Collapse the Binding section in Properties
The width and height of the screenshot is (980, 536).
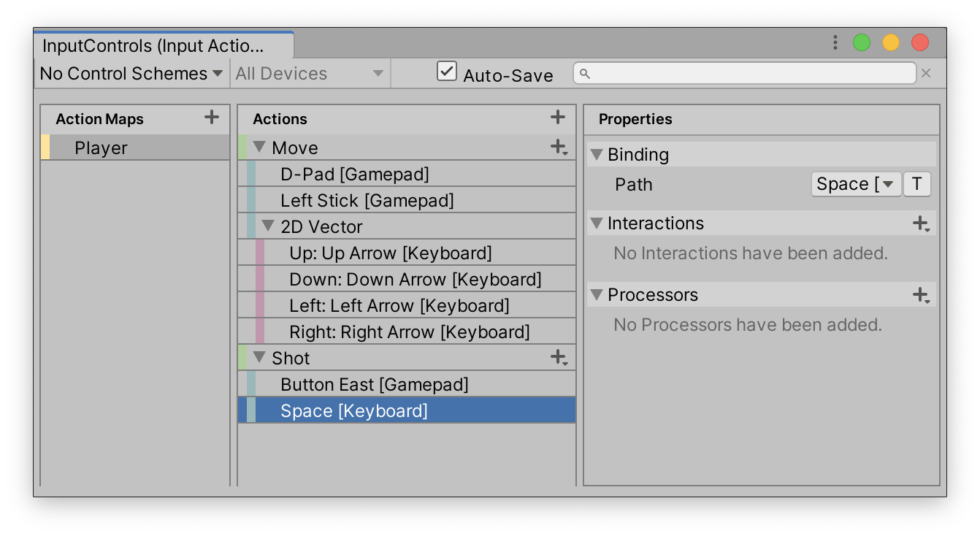pos(597,155)
